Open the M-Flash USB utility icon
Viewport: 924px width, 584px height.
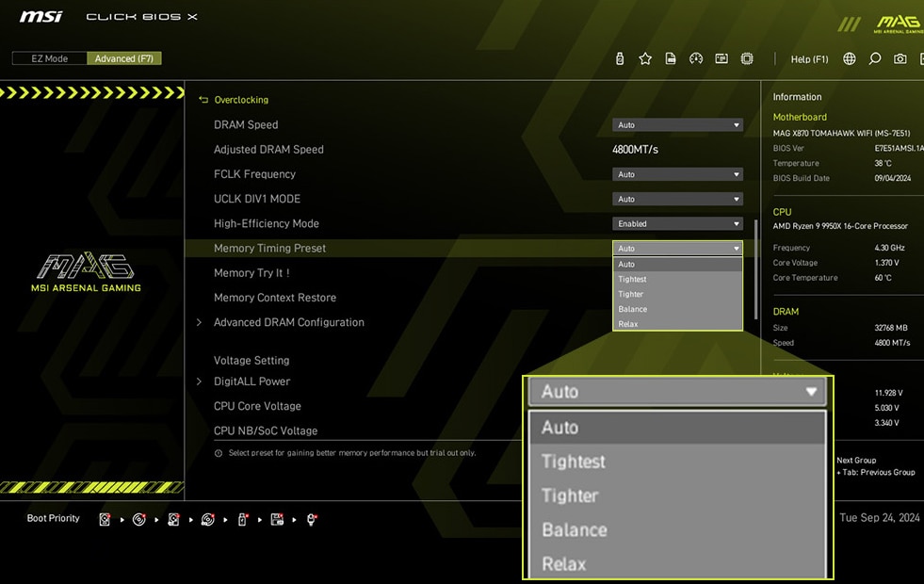[620, 58]
